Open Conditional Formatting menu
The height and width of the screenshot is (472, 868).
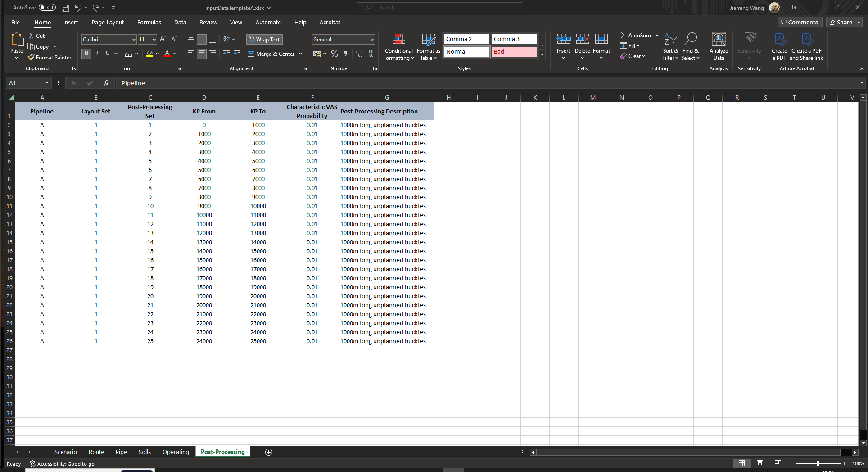point(398,47)
